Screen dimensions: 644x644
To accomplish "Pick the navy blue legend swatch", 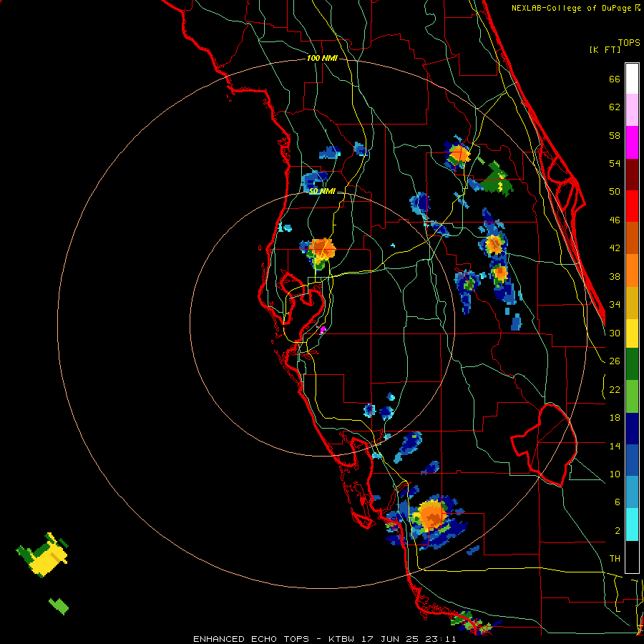I will (632, 429).
